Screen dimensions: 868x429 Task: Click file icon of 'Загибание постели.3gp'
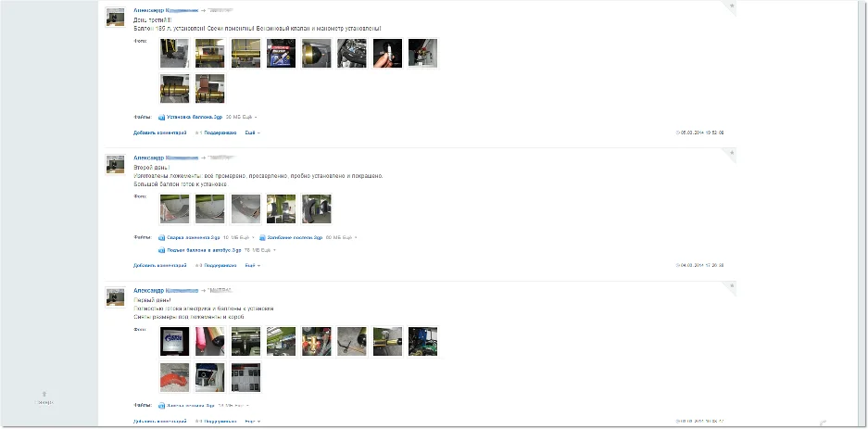coord(262,237)
